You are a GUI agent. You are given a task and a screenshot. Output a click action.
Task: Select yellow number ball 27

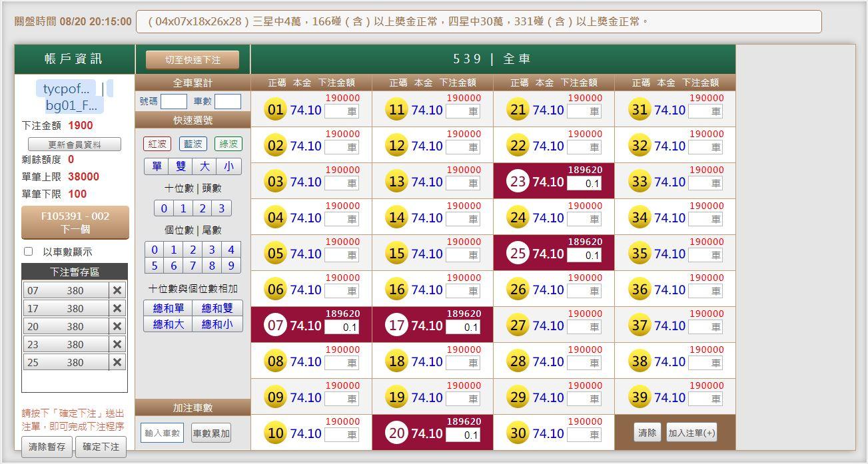pyautogui.click(x=518, y=326)
